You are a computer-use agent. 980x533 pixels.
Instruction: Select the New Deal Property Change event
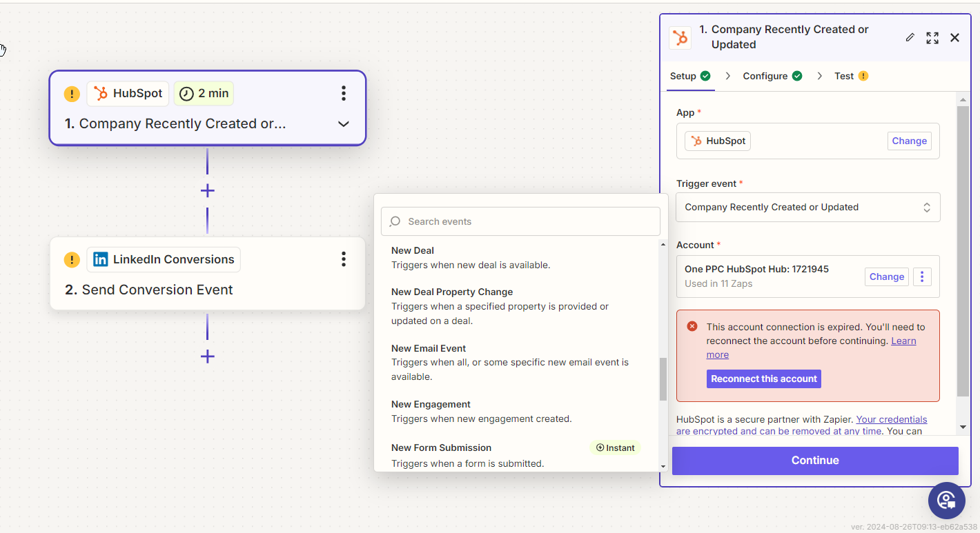(x=517, y=306)
